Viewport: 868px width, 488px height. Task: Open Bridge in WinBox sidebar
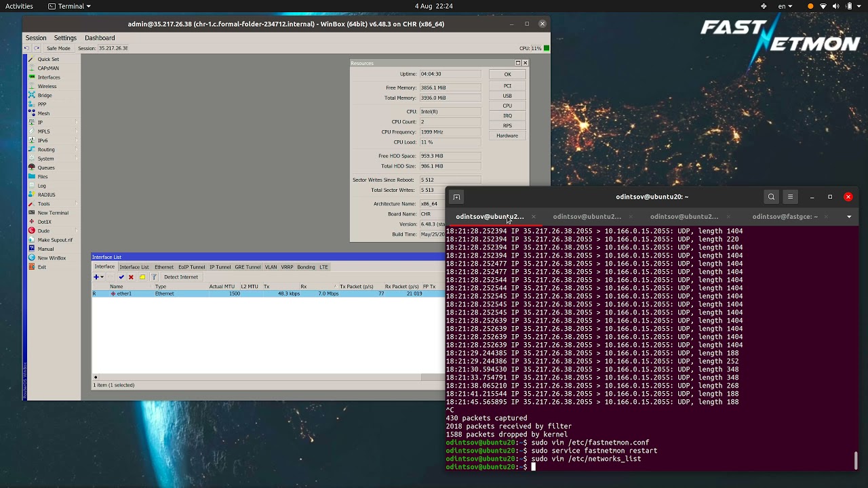coord(45,96)
